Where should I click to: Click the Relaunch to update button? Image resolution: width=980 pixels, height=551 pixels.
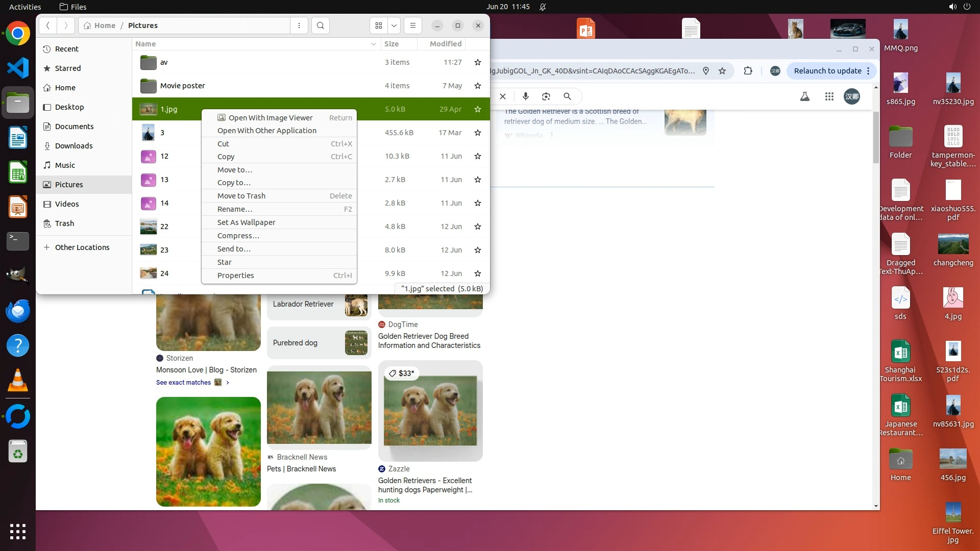pos(827,71)
